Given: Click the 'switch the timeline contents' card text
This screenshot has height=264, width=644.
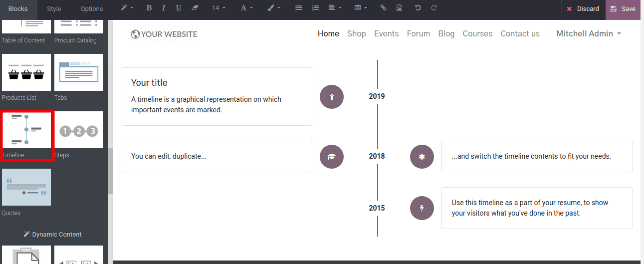Looking at the screenshot, I should 531,156.
